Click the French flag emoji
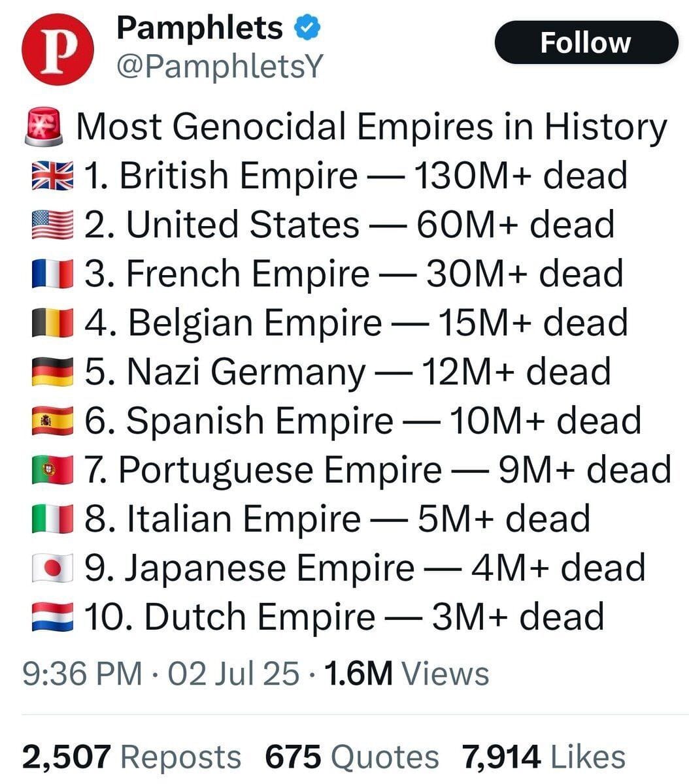The width and height of the screenshot is (689, 784). 52,274
